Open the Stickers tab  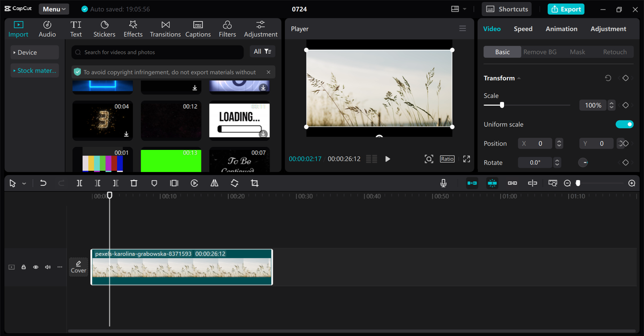(x=104, y=29)
